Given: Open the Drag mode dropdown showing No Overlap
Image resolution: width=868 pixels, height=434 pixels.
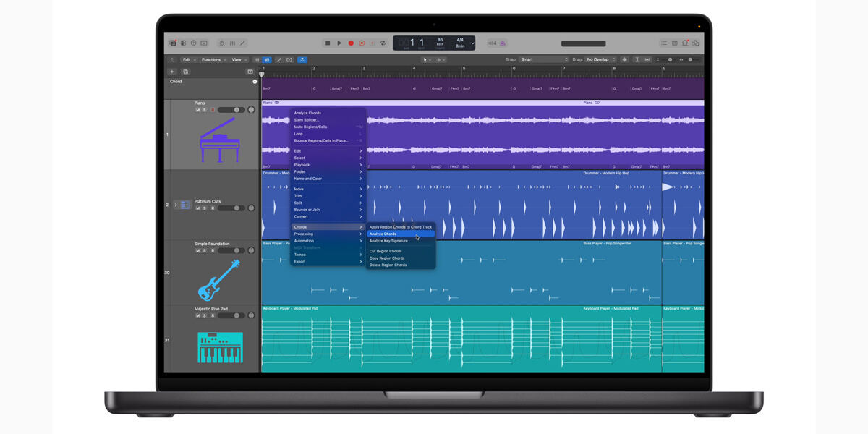Looking at the screenshot, I should (x=601, y=59).
